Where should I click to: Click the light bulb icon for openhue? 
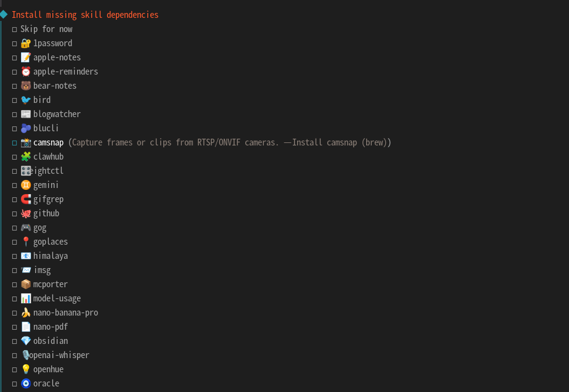click(x=25, y=369)
